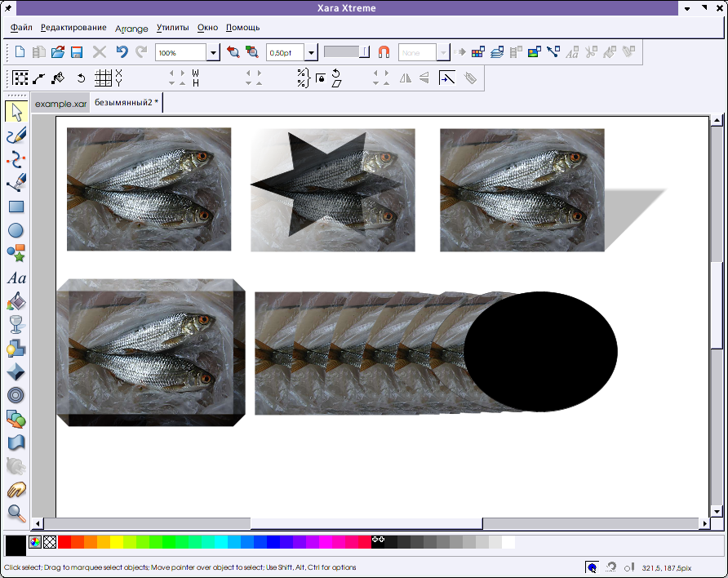Select the Rectangle tool
Image resolution: width=728 pixels, height=578 pixels.
pos(16,207)
